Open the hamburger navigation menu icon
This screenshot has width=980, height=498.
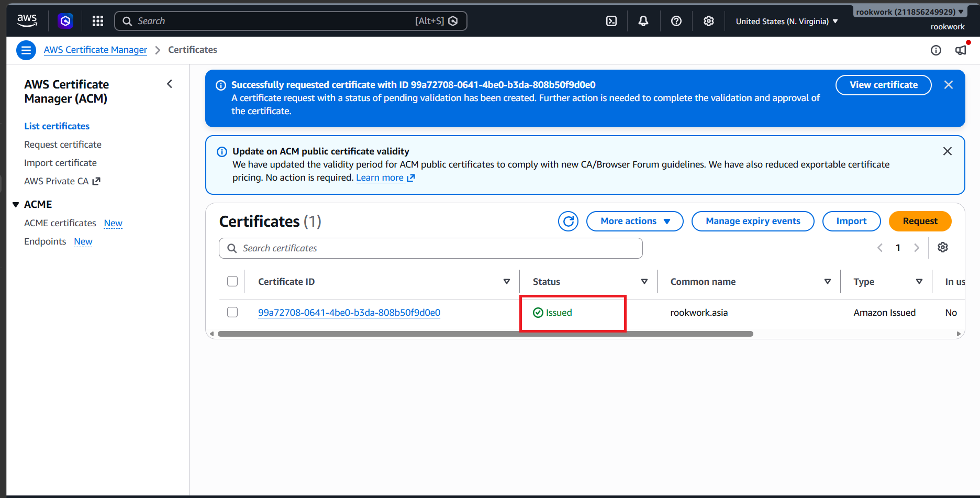(x=26, y=50)
